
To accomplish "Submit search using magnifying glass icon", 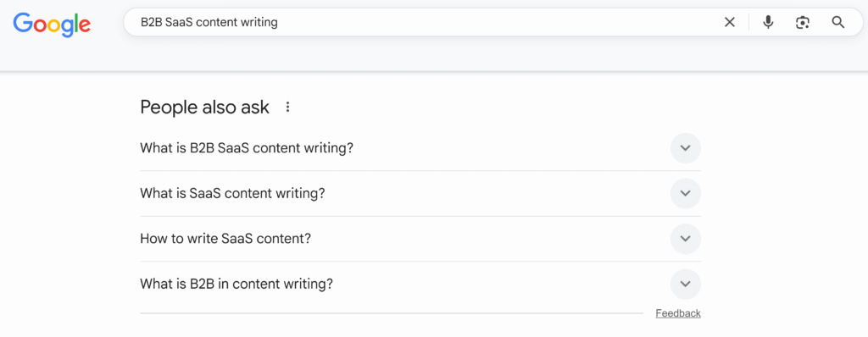I will [838, 22].
